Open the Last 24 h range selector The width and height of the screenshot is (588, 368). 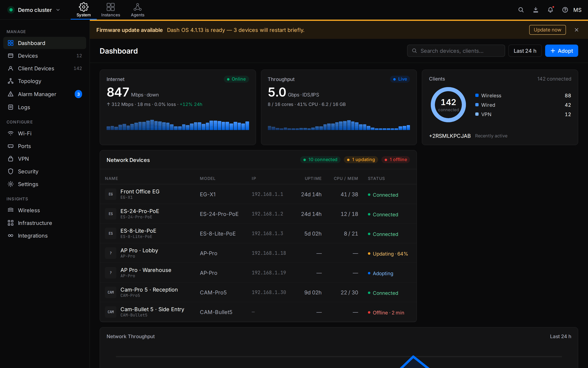[x=525, y=51]
